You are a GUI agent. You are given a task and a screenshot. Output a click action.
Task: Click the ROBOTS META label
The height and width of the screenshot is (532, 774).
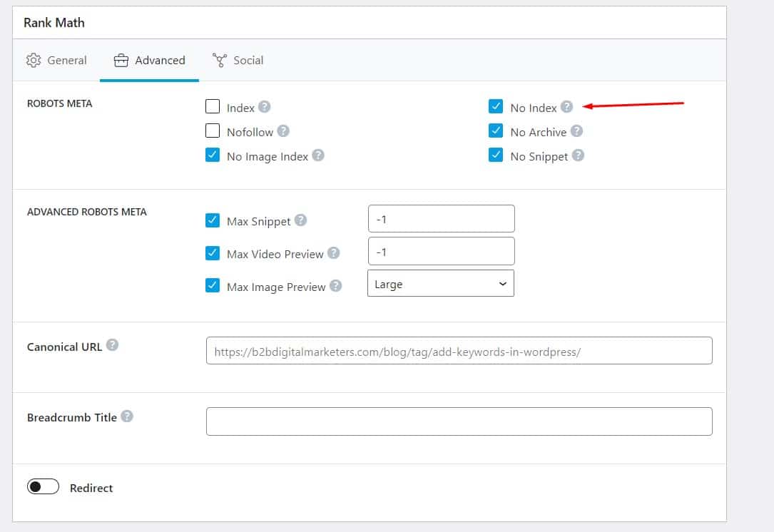[x=60, y=103]
